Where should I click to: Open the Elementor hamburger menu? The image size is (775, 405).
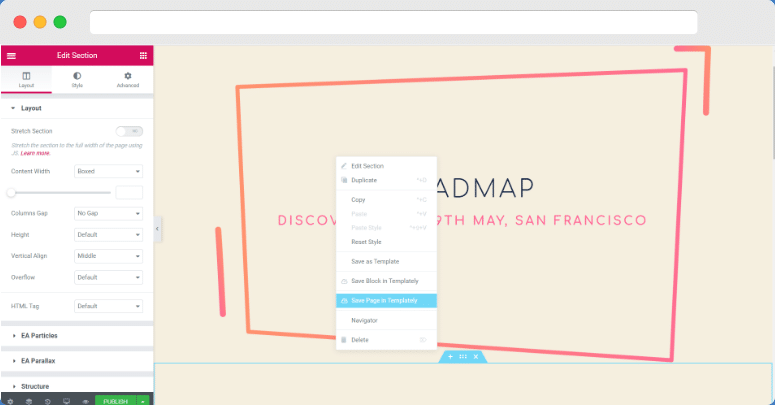[x=11, y=55]
